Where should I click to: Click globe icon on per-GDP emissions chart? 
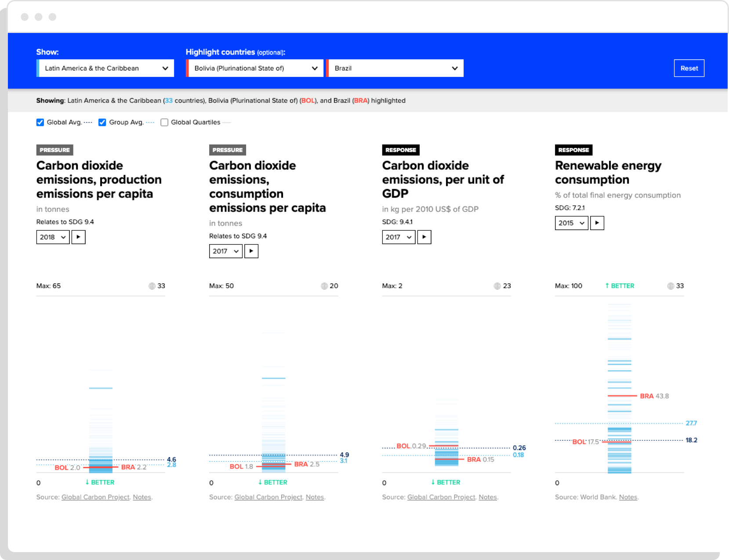click(497, 286)
